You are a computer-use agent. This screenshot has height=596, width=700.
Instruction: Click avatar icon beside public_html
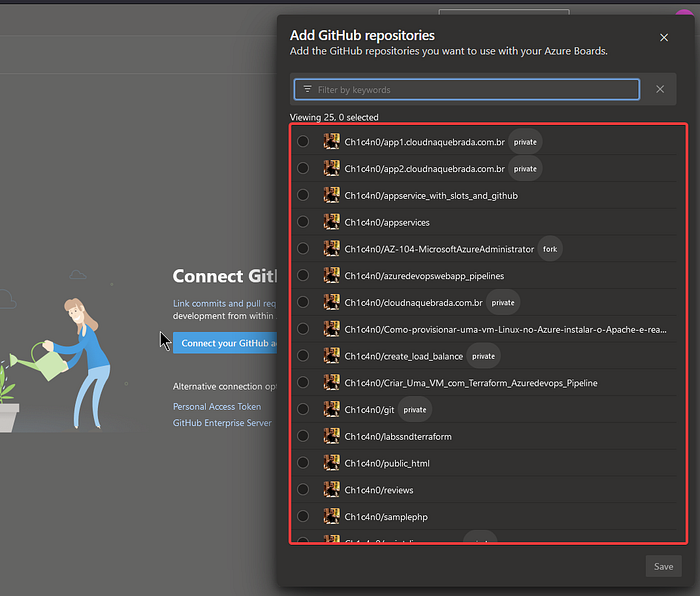pyautogui.click(x=331, y=463)
